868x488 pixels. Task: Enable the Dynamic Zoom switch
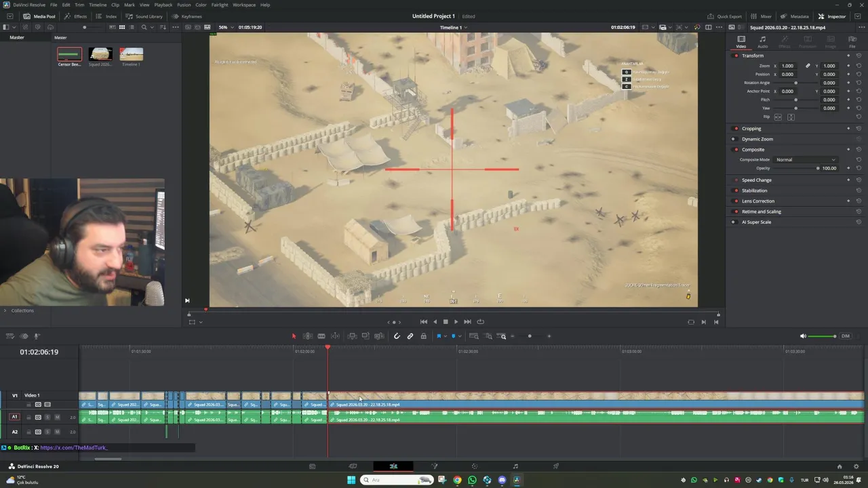pos(734,139)
